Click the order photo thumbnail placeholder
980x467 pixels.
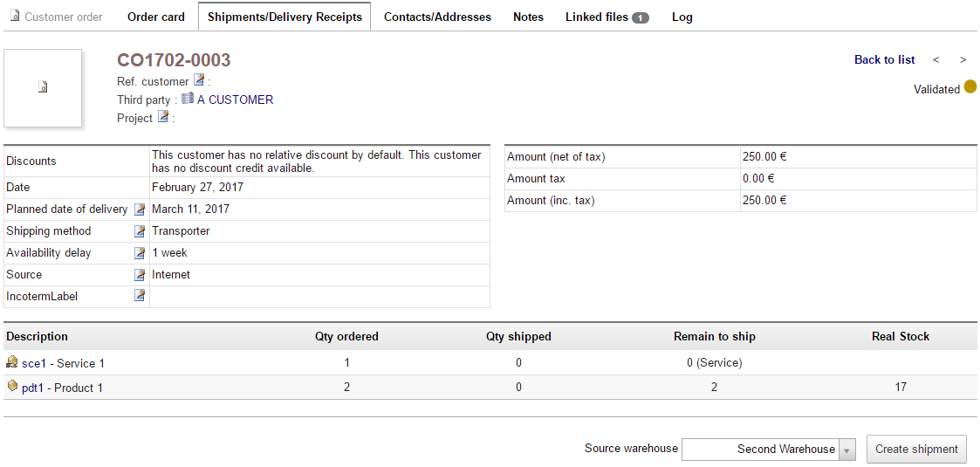coord(43,87)
